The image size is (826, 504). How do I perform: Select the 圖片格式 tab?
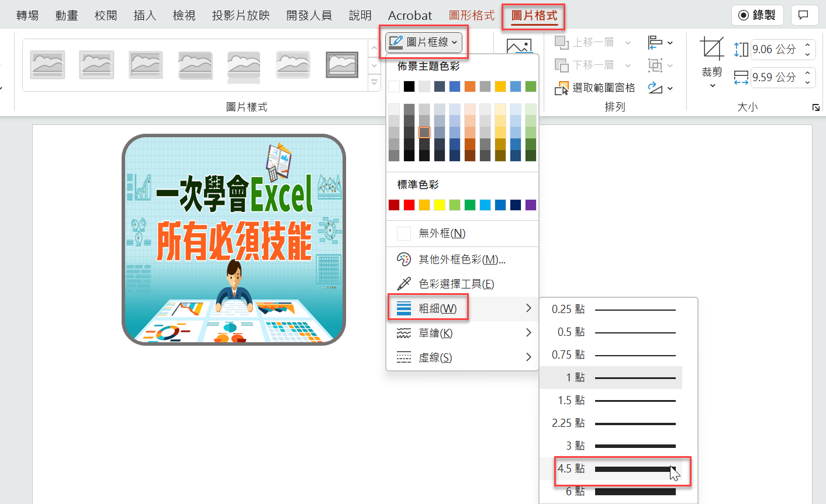click(534, 15)
